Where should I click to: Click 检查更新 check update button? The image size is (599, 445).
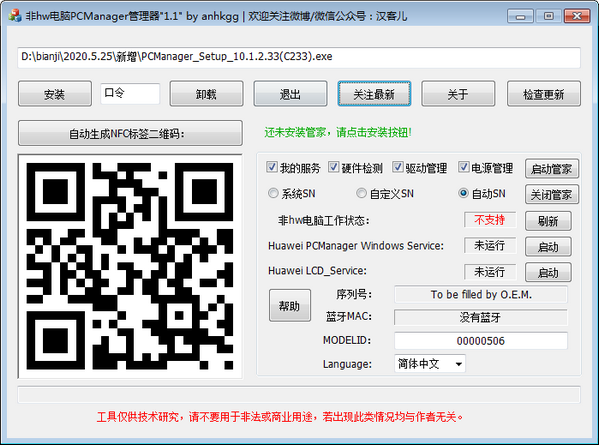[544, 94]
